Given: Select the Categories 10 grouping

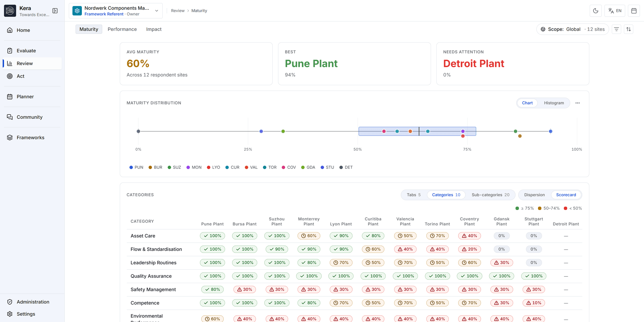Looking at the screenshot, I should click(446, 195).
